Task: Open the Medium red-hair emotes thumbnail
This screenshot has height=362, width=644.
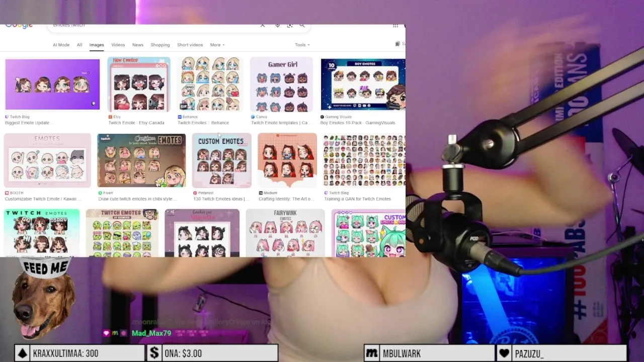Action: (287, 160)
